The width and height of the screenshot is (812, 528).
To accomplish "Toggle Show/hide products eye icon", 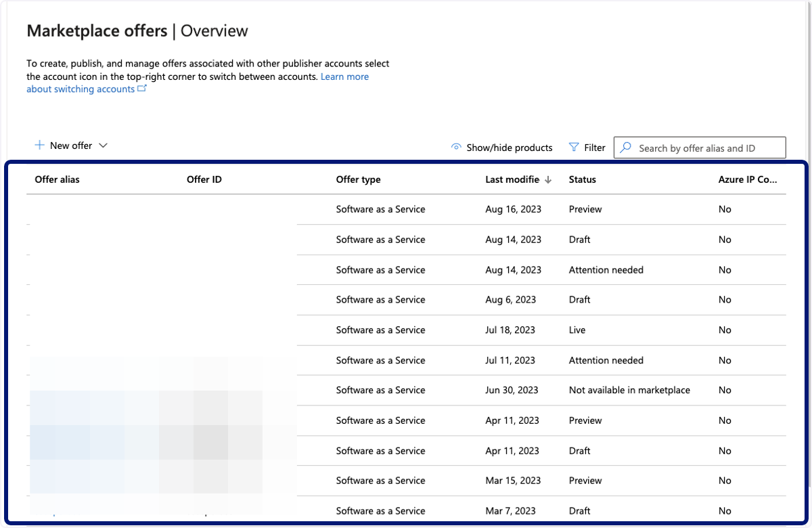I will point(456,148).
